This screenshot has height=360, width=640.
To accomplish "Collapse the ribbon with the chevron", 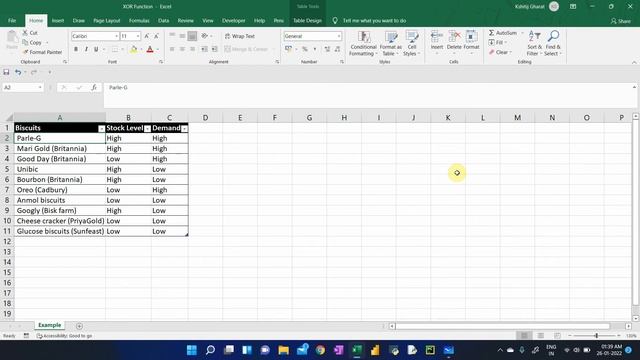I will point(634,62).
